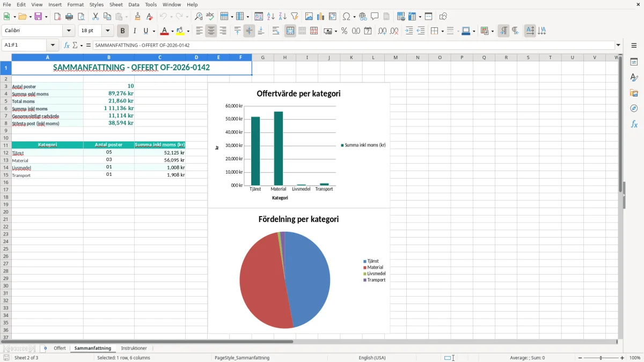Open Find & Replace tool
This screenshot has height=362, width=644.
tap(199, 17)
